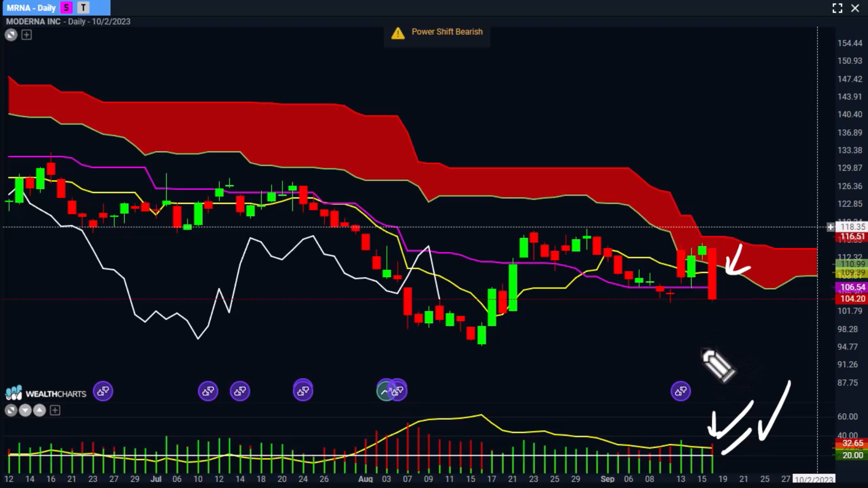
Task: Select the red 116.51 price label
Action: point(852,236)
